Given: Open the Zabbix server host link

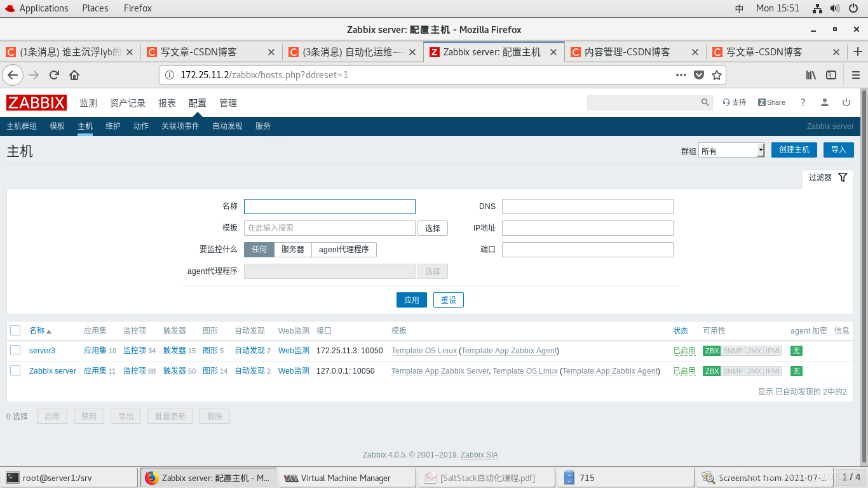Looking at the screenshot, I should 53,371.
